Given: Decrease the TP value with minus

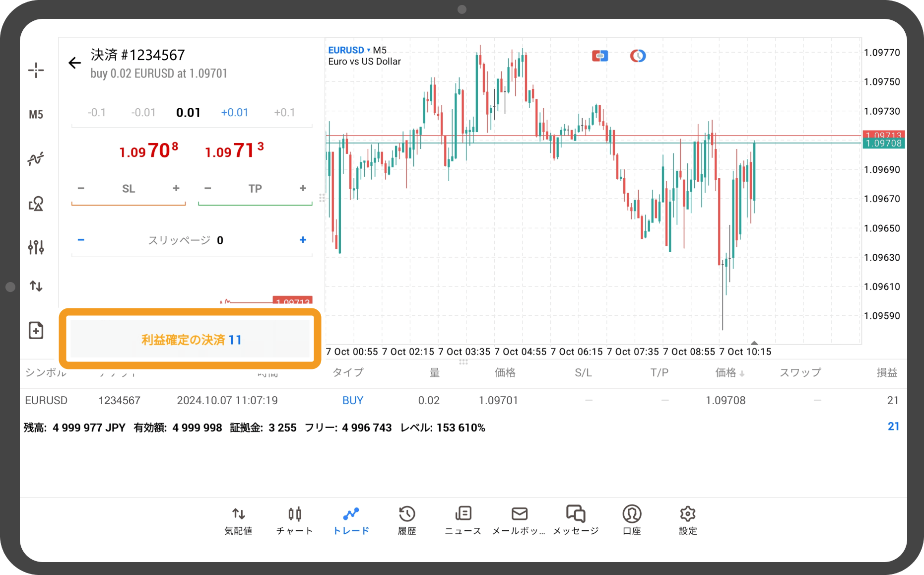Looking at the screenshot, I should (x=207, y=188).
